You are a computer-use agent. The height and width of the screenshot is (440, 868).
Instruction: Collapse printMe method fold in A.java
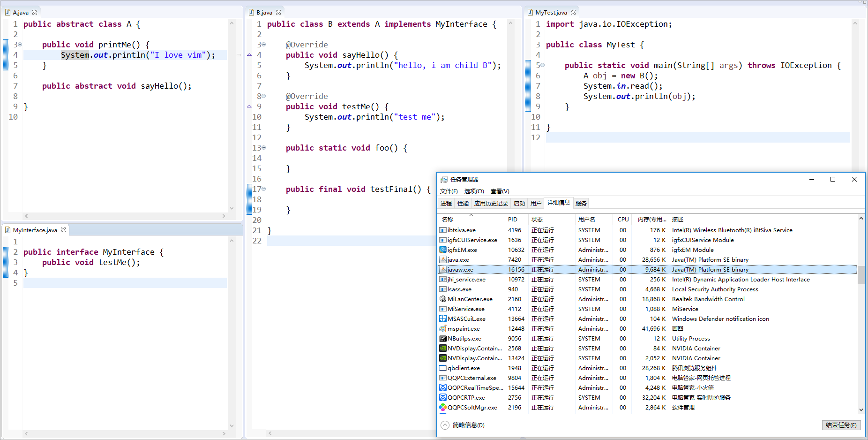(x=20, y=45)
